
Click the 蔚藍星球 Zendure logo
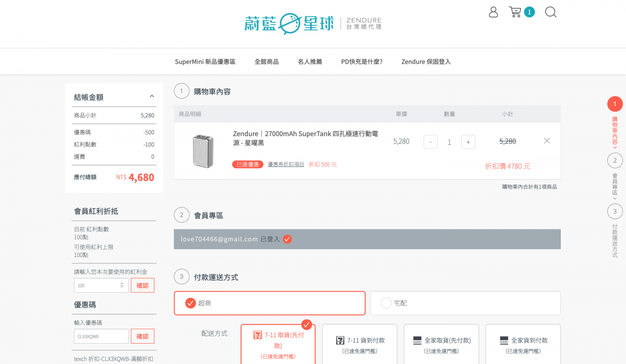point(312,23)
